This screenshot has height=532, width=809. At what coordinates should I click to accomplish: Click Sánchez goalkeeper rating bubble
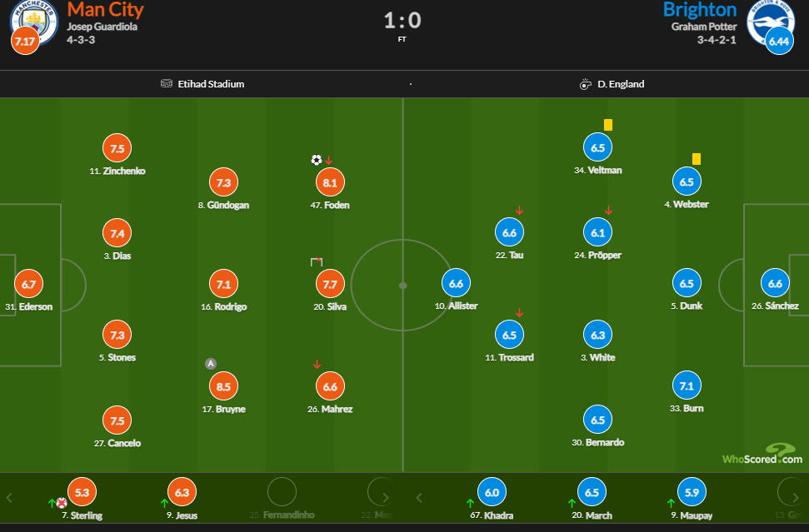point(775,283)
